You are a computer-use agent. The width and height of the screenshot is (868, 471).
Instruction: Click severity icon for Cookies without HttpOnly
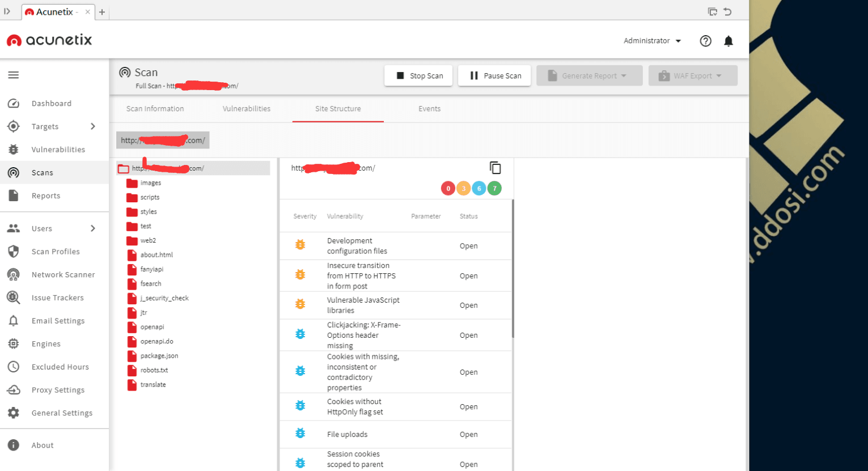click(300, 406)
